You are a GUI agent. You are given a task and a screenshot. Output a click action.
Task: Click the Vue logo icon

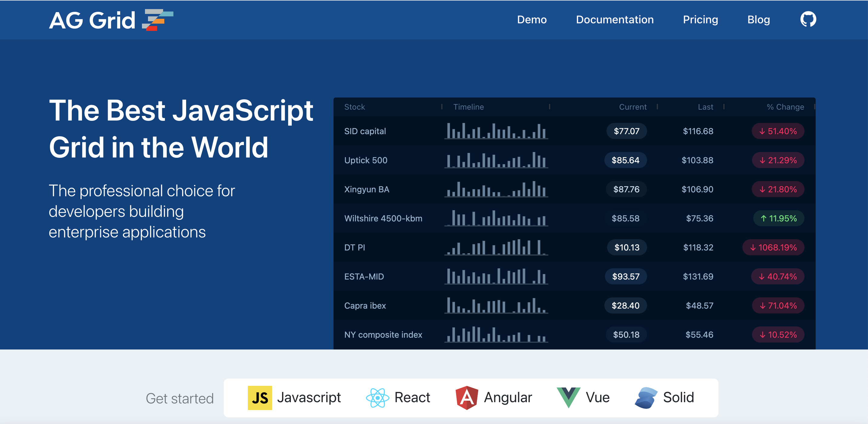tap(568, 398)
